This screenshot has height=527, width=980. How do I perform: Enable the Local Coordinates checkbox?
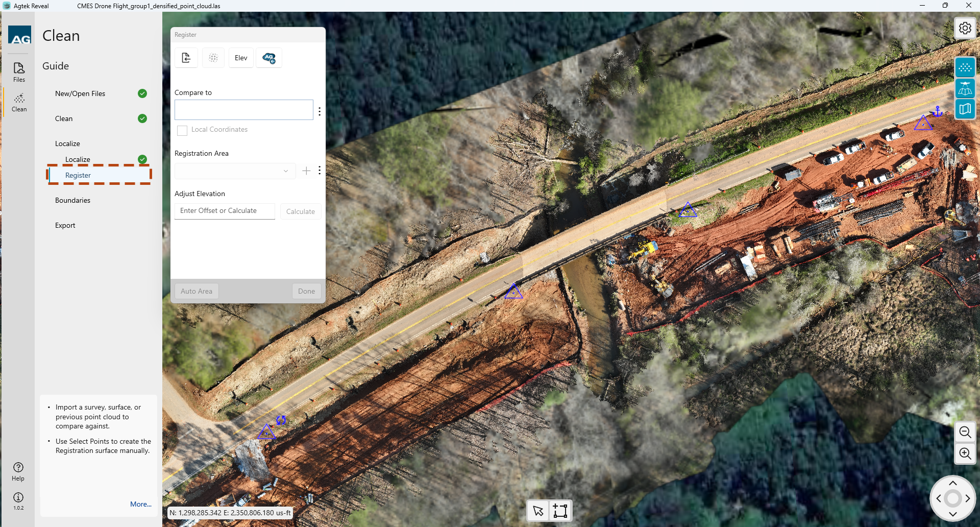(x=182, y=130)
